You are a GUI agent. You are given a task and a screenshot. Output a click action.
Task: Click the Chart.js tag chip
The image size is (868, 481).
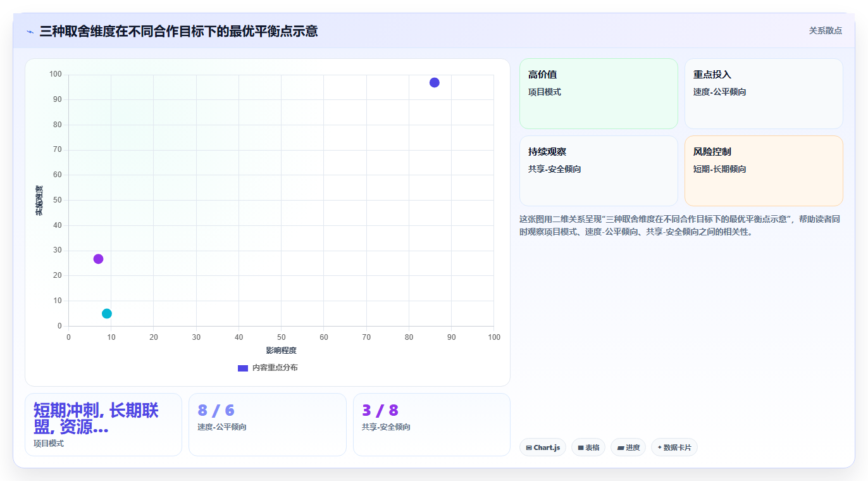pyautogui.click(x=543, y=447)
